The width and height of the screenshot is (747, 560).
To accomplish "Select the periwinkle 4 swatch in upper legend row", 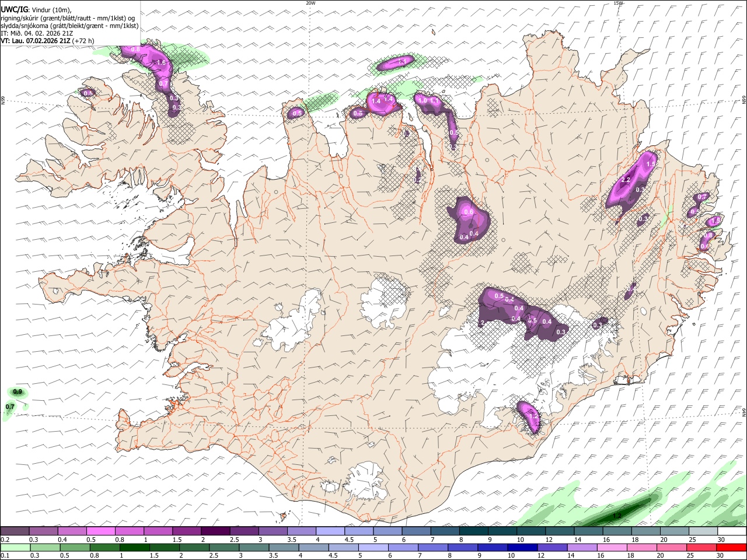I will click(x=330, y=531).
